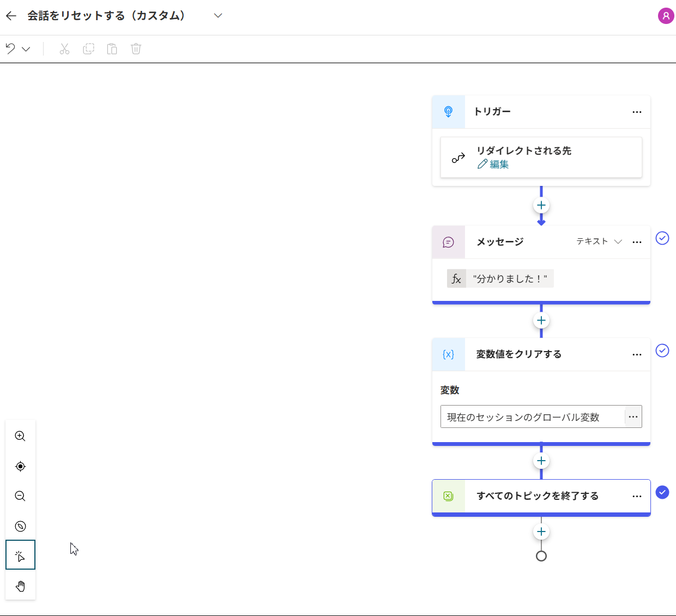Viewport: 676px width, 616px height.
Task: Open すべてのトピックを終了する options menu
Action: tap(637, 496)
